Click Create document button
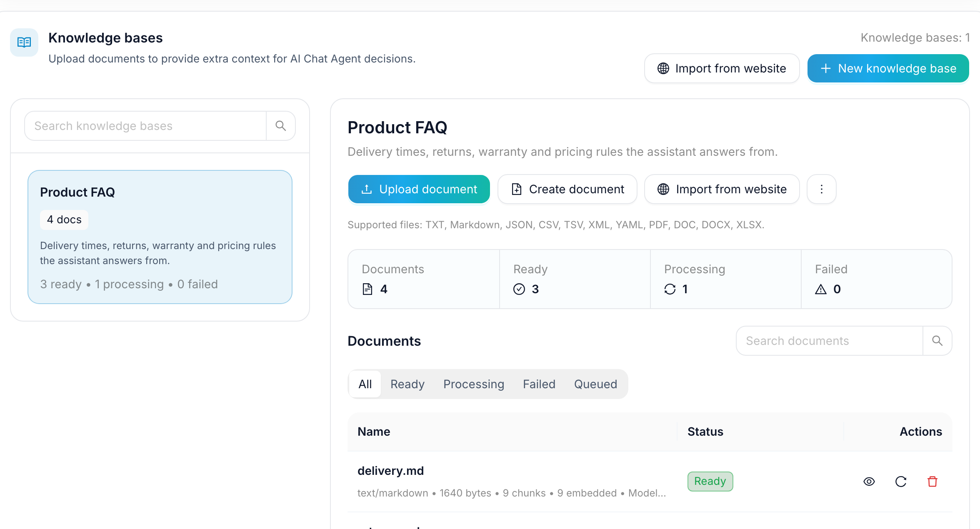The height and width of the screenshot is (529, 980). click(567, 189)
